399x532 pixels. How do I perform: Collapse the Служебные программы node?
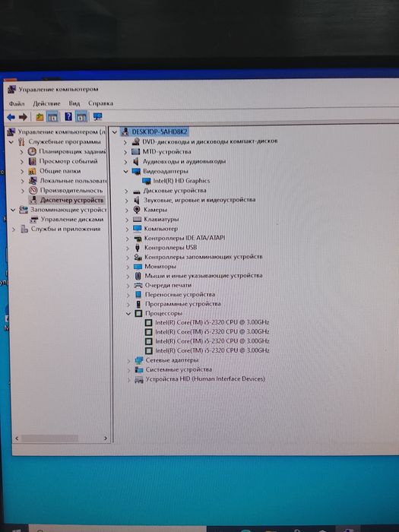point(11,142)
